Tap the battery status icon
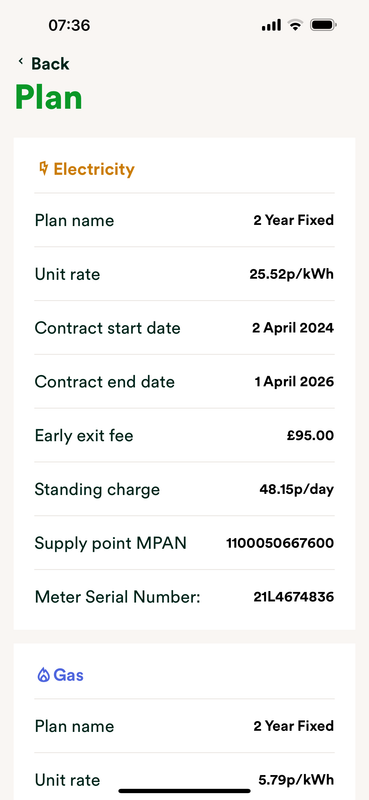 [x=323, y=25]
